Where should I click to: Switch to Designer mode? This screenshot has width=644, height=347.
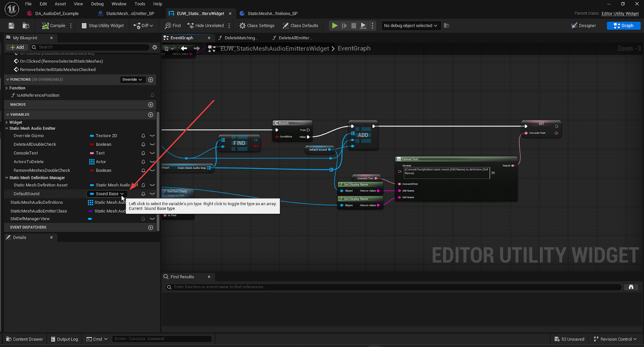(x=583, y=25)
